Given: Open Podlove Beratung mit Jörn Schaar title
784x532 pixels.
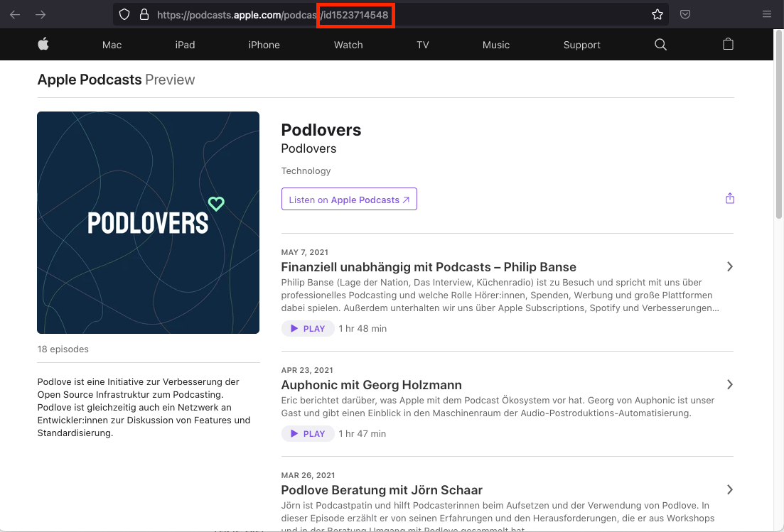Looking at the screenshot, I should pyautogui.click(x=382, y=490).
